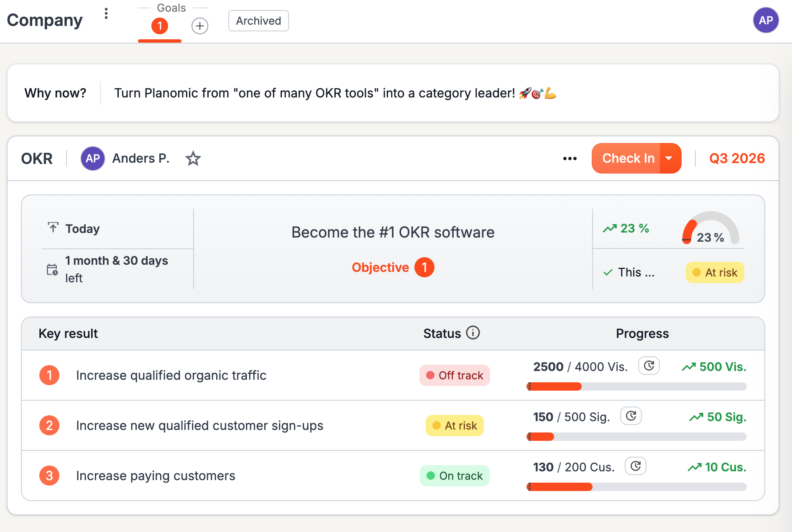Click the 'This ...' checkmark item
Screen dimensions: 792x532
(x=629, y=273)
